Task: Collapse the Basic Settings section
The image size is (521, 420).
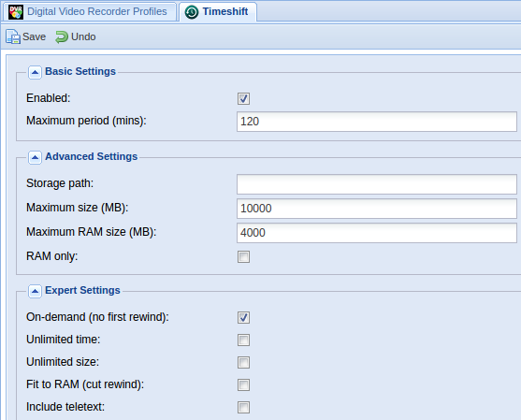Action: click(35, 72)
